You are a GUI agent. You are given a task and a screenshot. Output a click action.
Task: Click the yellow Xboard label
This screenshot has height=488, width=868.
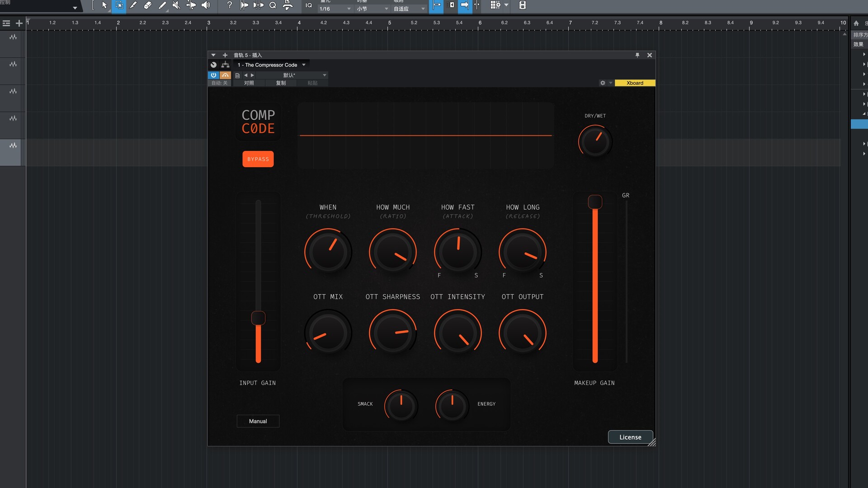[x=635, y=83]
